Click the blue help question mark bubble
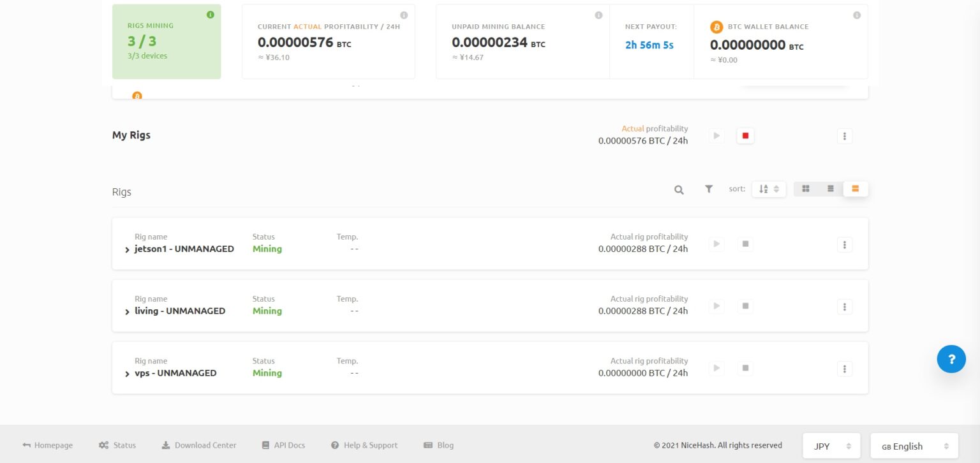The height and width of the screenshot is (463, 980). [x=951, y=358]
